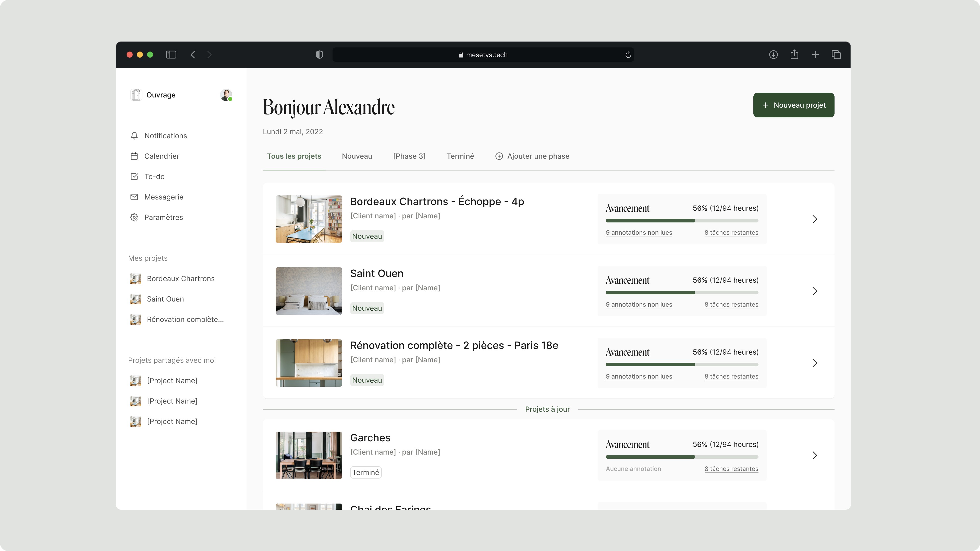This screenshot has height=551, width=980.
Task: Click Ajouter une phase
Action: coord(532,156)
